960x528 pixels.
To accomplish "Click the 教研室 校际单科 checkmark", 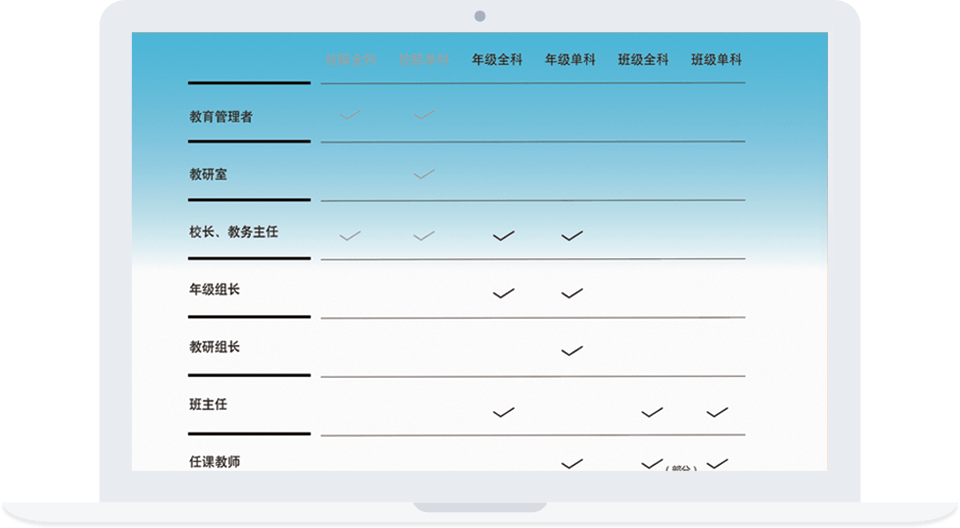I will 424,175.
